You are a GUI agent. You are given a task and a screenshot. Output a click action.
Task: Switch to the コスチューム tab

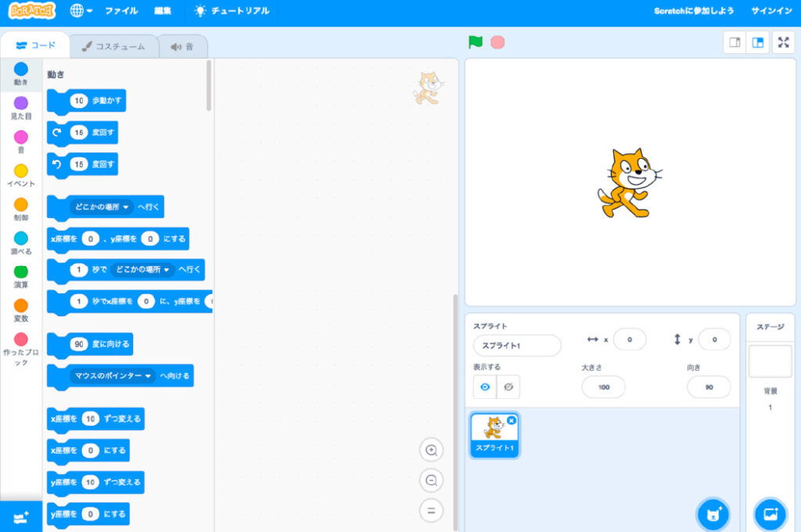pyautogui.click(x=114, y=46)
